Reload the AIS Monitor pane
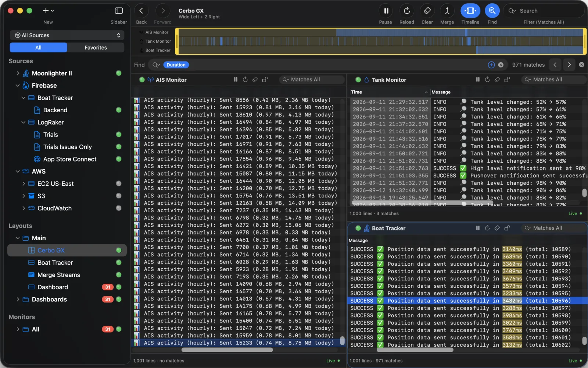This screenshot has width=588, height=368. point(245,79)
